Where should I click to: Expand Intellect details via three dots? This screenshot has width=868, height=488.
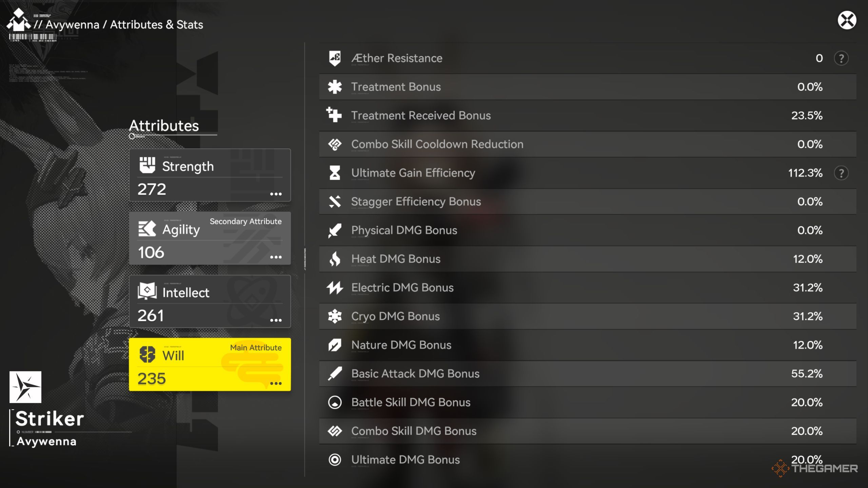click(x=276, y=320)
